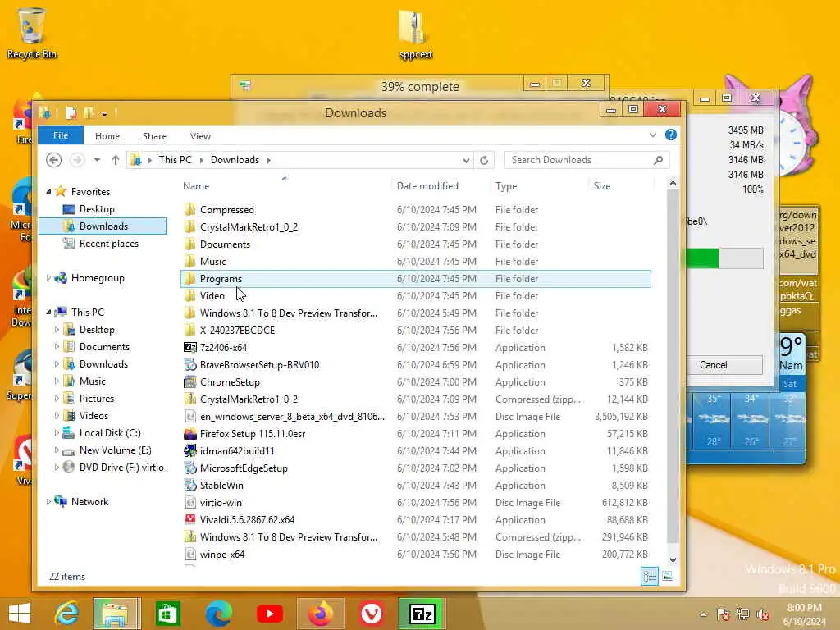
Task: Click the network tray icon
Action: click(742, 614)
